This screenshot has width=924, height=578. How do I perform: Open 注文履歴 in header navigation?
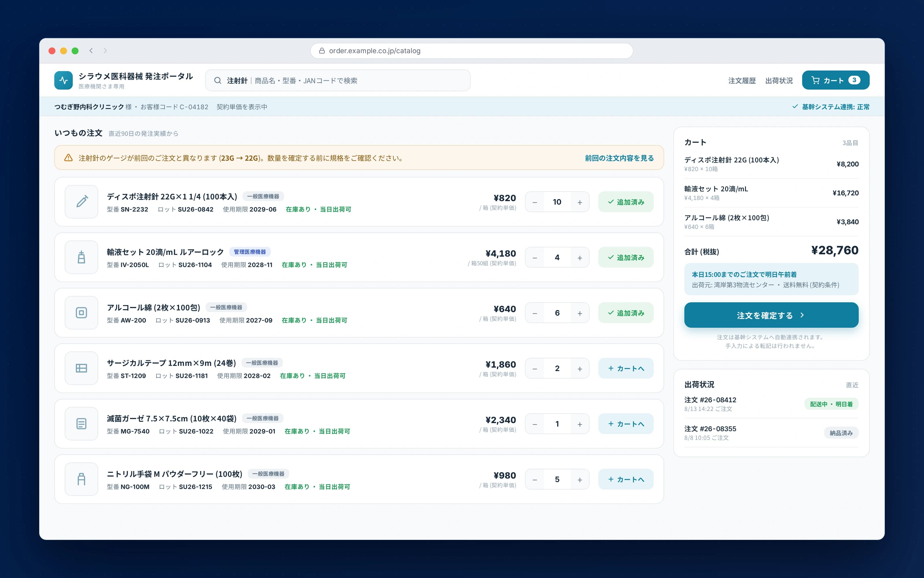[742, 81]
